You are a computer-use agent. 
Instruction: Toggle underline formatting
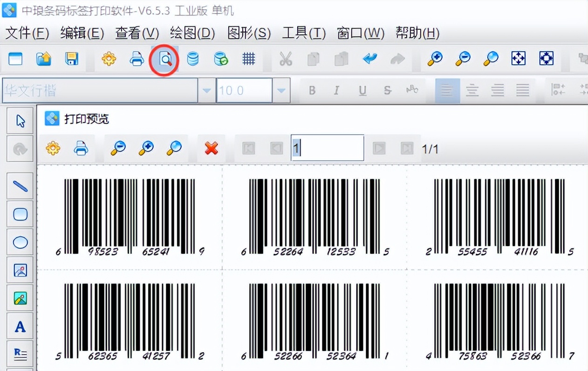pos(362,90)
